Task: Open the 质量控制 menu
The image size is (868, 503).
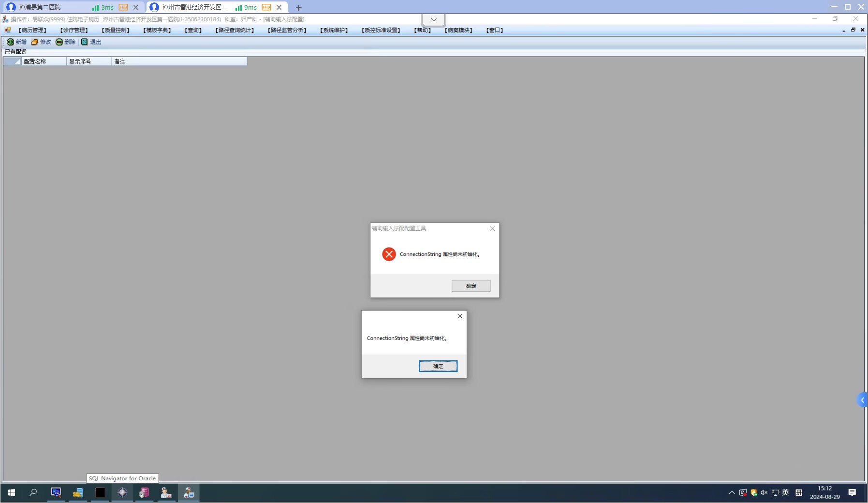Action: click(116, 30)
